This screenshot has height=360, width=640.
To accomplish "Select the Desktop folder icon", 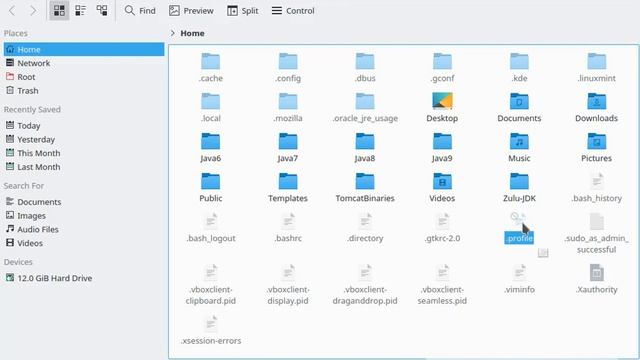I will [x=442, y=108].
